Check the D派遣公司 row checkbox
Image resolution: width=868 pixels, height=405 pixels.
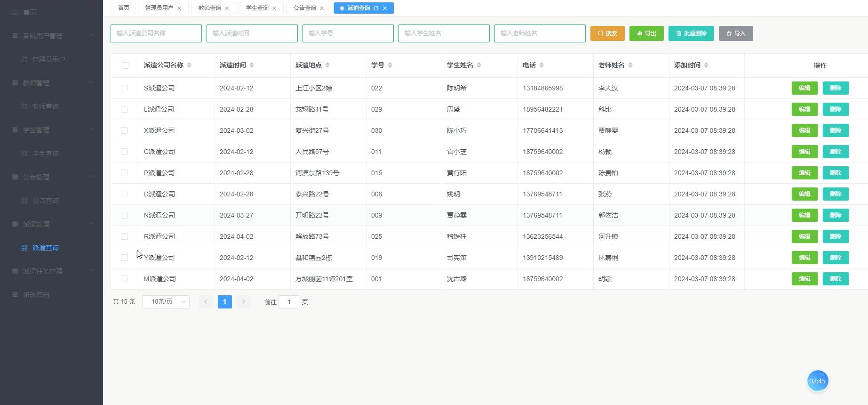[124, 194]
